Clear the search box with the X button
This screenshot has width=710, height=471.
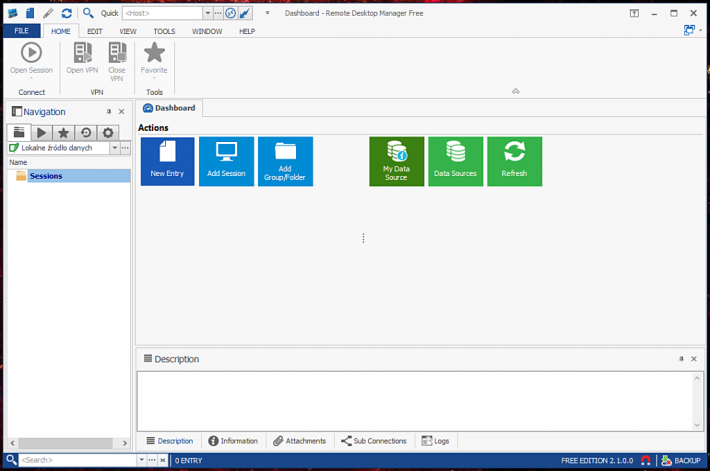[x=163, y=460]
